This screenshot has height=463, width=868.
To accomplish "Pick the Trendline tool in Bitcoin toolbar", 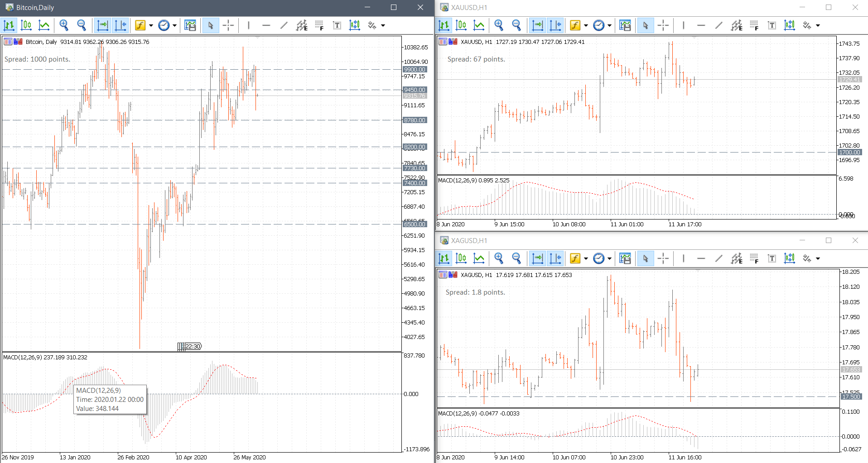I will (284, 25).
